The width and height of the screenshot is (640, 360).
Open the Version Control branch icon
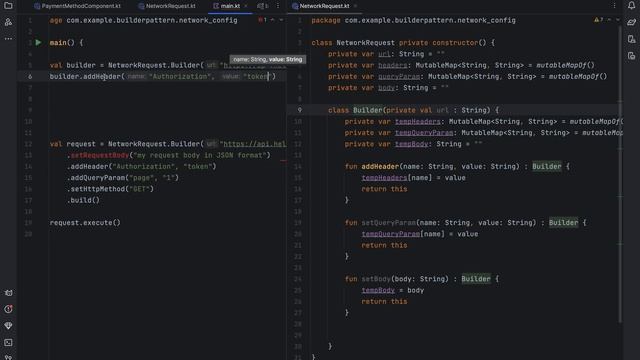click(8, 357)
